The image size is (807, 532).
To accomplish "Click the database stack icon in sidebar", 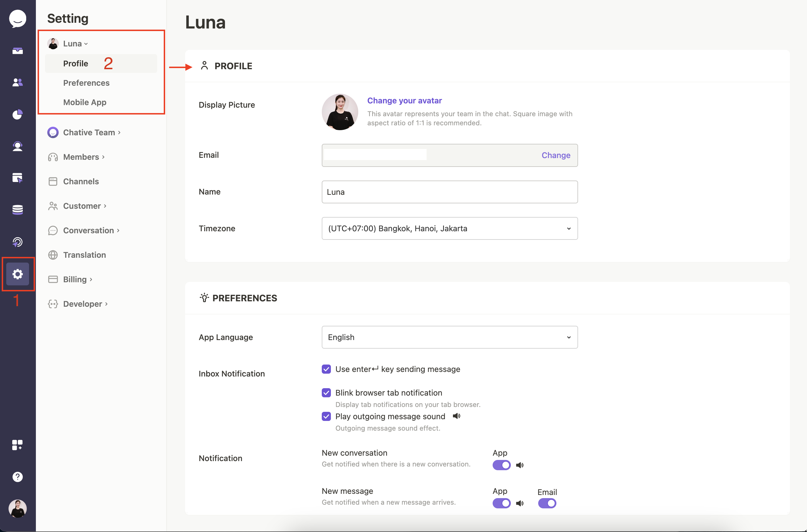I will click(18, 209).
